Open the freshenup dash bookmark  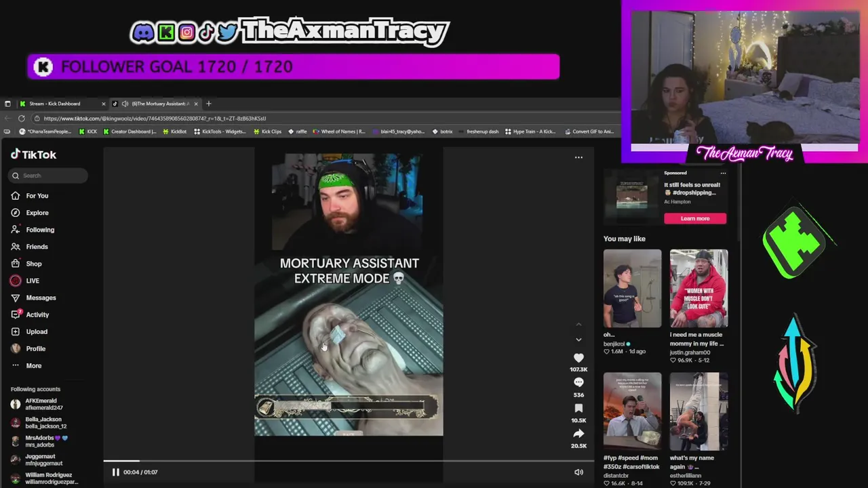click(479, 131)
